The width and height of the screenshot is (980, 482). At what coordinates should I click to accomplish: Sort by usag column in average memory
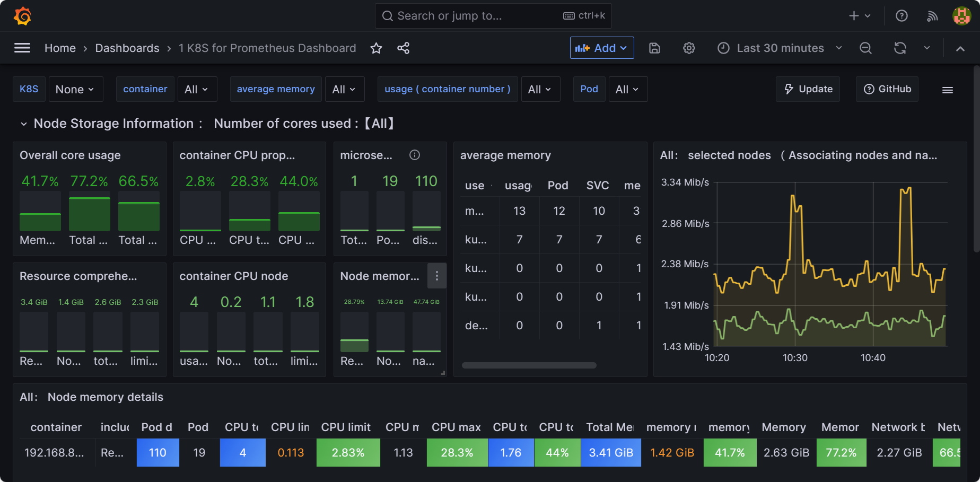tap(518, 186)
